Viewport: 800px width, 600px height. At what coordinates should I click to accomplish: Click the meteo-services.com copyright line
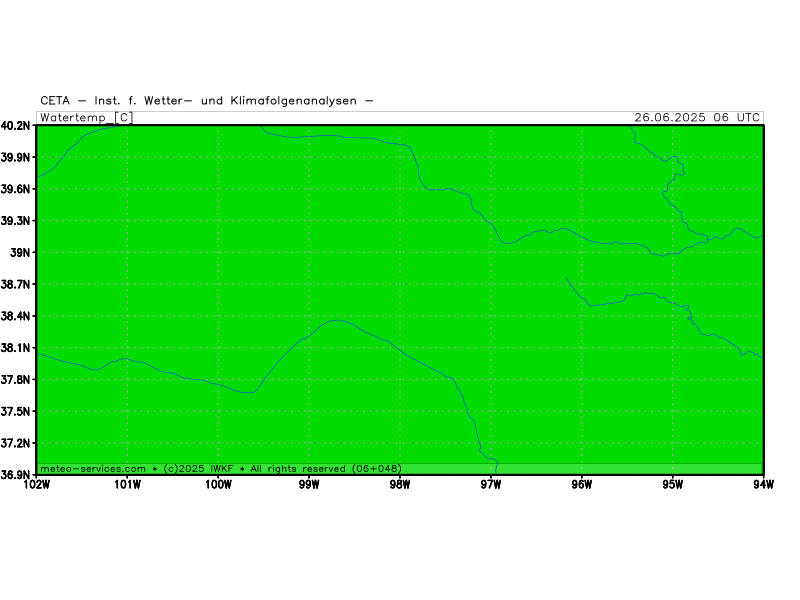click(220, 468)
